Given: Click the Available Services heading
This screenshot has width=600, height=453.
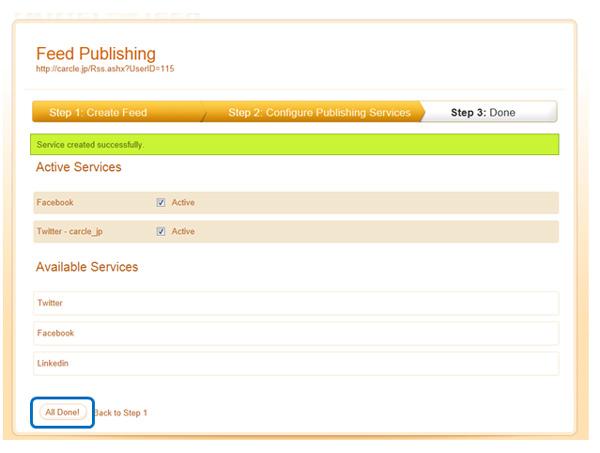Looking at the screenshot, I should [86, 267].
